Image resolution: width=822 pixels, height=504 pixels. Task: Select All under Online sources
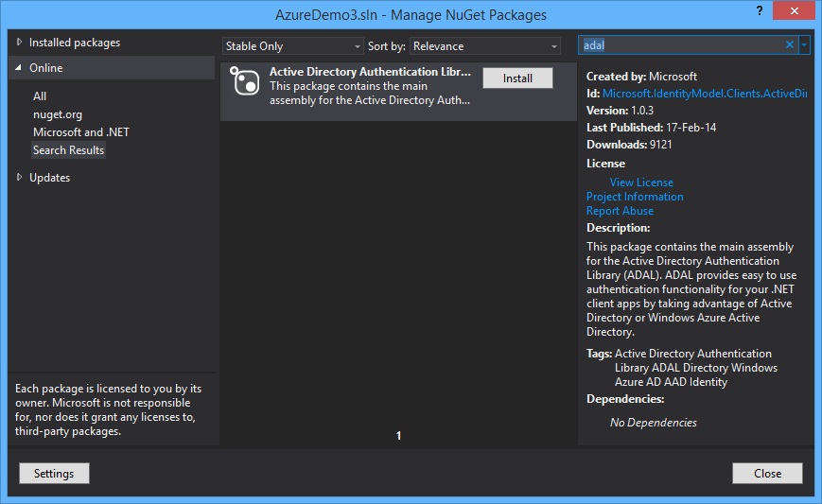40,96
